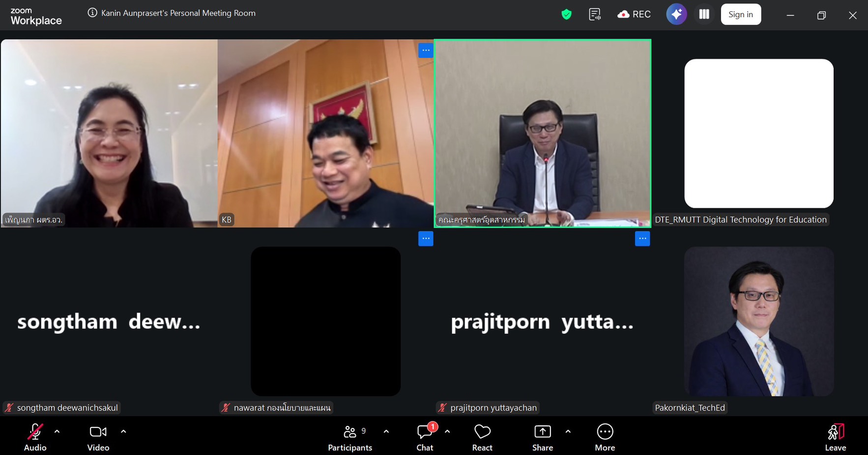868x455 pixels.
Task: Open the Share options chevron
Action: 568,431
